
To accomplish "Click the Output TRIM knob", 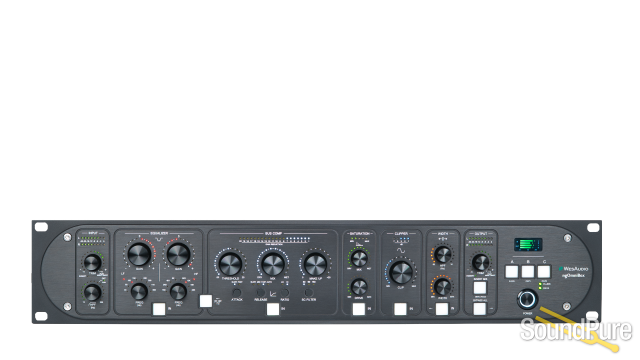I will 480,262.
